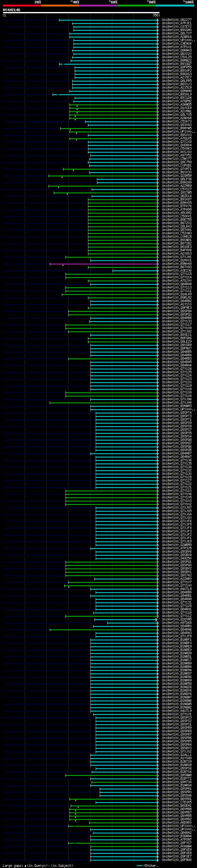
Task: Open the UniRef100_Q8LT07 hit
Action: (x=176, y=33)
